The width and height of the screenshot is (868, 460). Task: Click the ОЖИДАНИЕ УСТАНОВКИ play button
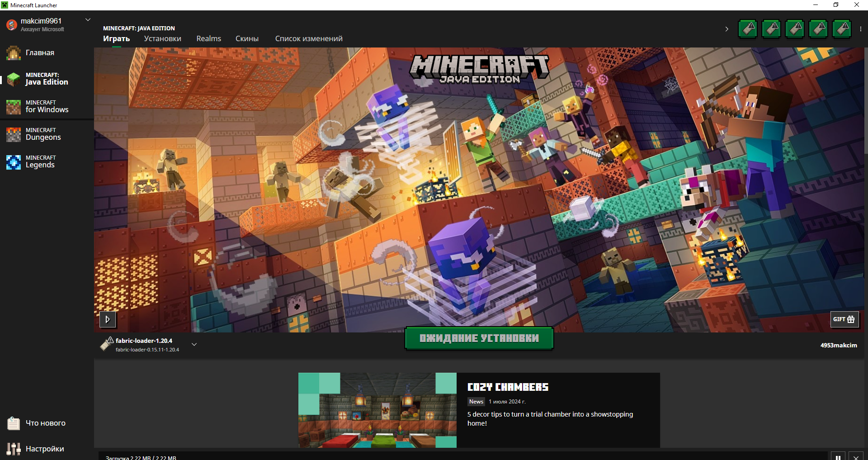click(x=479, y=338)
